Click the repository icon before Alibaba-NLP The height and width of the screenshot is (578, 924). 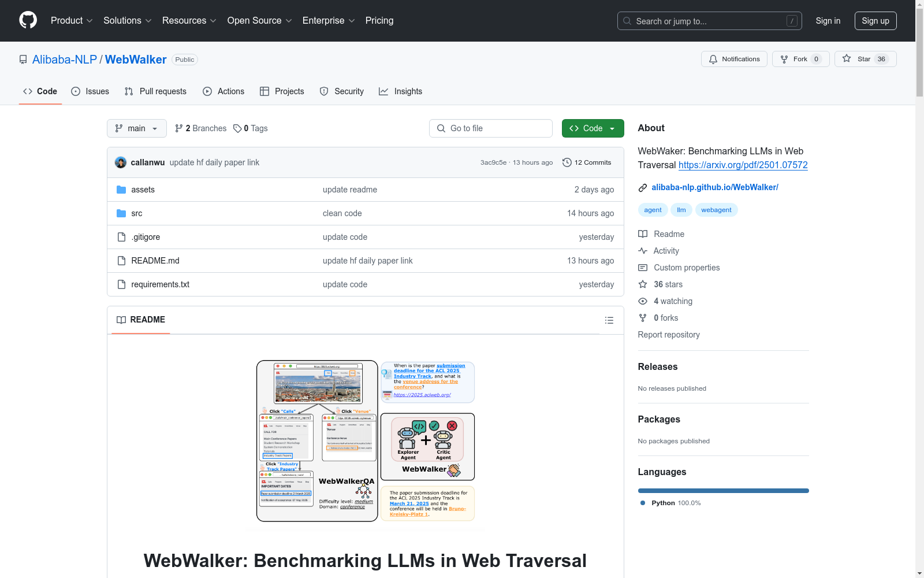[x=23, y=60]
